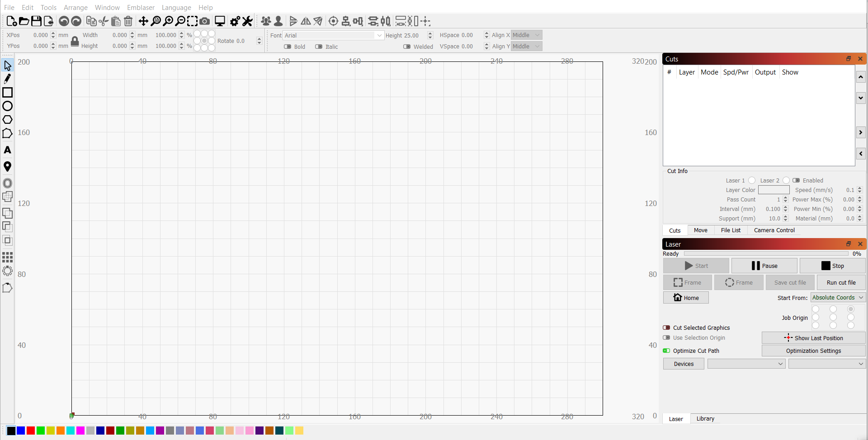Image resolution: width=868 pixels, height=440 pixels.
Task: Open the Grid Array tool
Action: (7, 257)
